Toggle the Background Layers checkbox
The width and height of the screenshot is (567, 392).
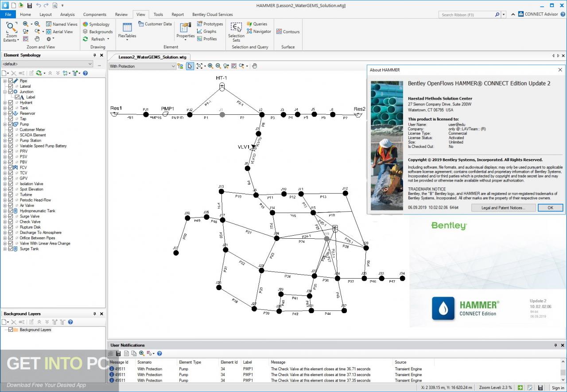click(11, 330)
